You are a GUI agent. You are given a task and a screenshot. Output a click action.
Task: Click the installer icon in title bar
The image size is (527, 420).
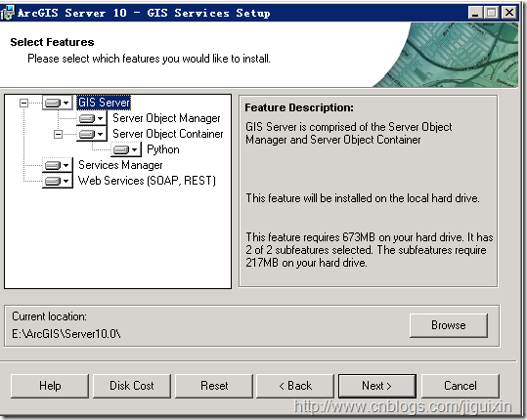point(8,13)
